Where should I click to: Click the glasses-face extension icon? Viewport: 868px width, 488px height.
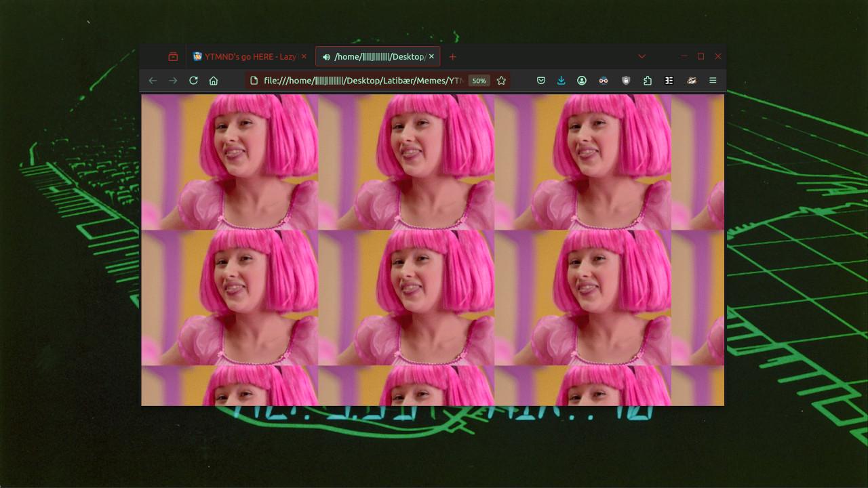(604, 81)
